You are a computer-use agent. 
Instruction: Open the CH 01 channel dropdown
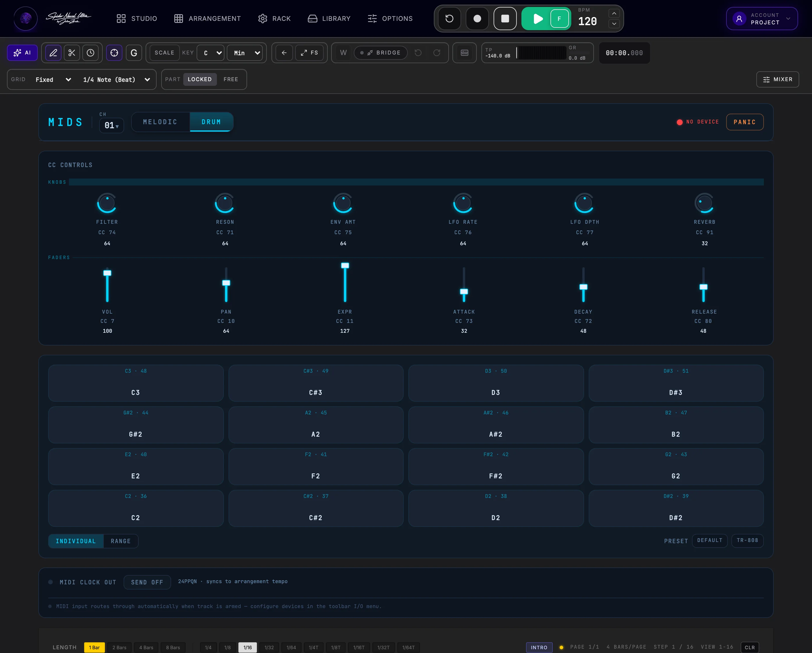(111, 125)
